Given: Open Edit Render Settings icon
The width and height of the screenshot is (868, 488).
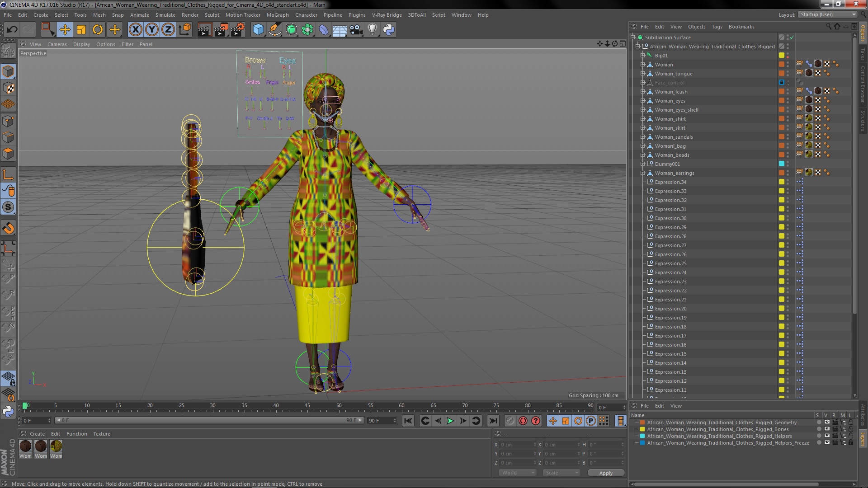Looking at the screenshot, I should [237, 30].
